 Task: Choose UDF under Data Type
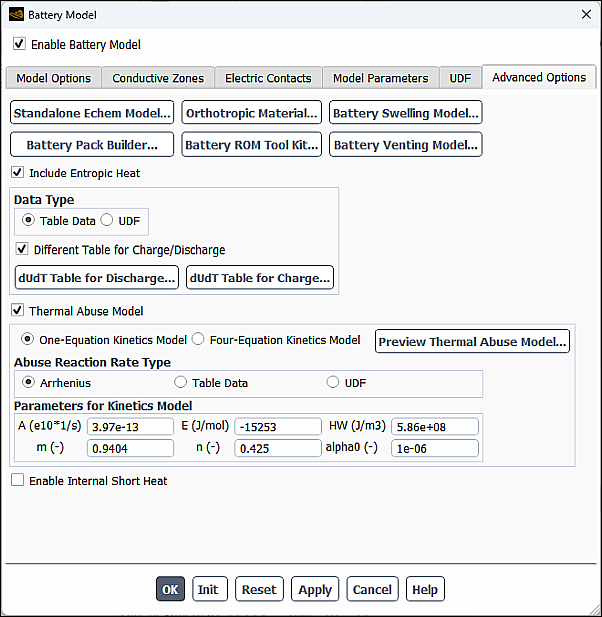click(x=107, y=220)
